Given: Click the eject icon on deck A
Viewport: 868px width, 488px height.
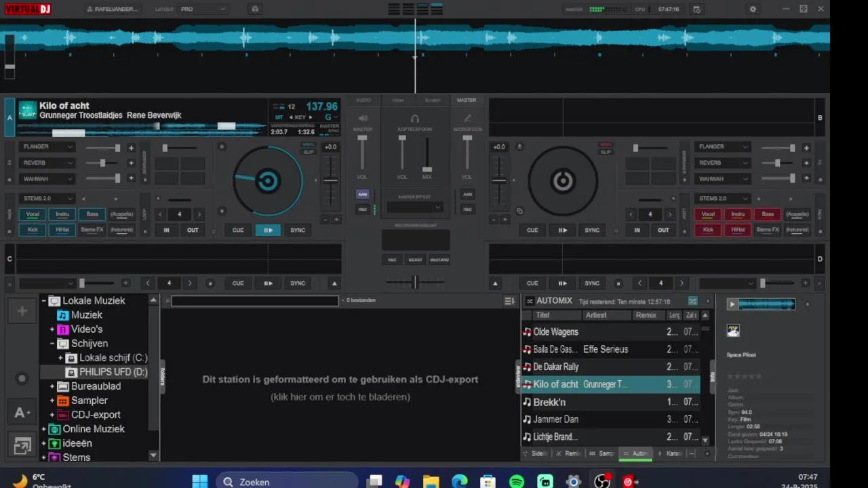Looking at the screenshot, I should tap(222, 146).
